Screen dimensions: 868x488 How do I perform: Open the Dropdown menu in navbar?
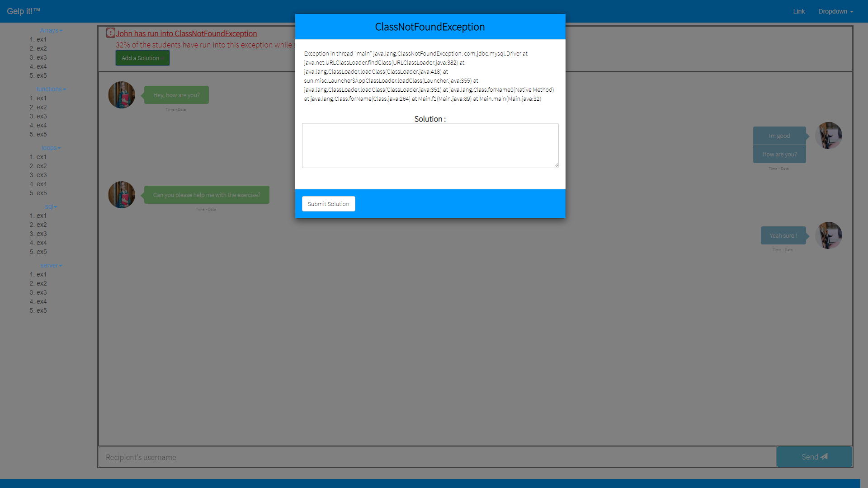coord(835,11)
